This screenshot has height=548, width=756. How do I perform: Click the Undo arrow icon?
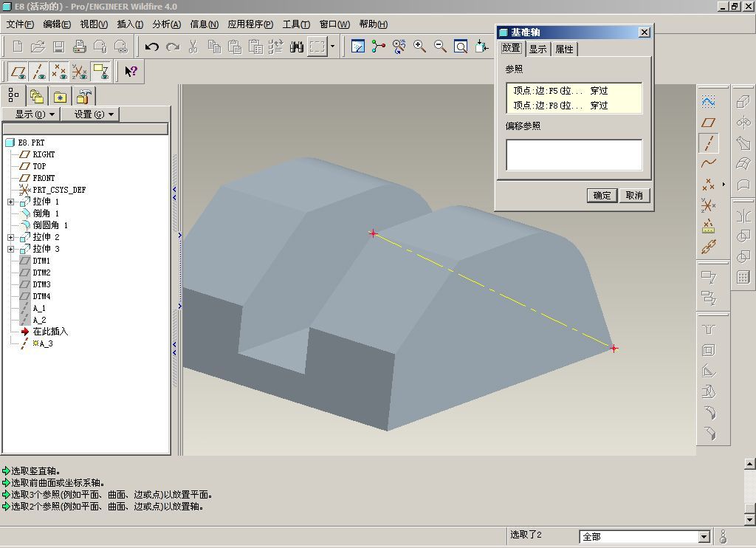[152, 47]
